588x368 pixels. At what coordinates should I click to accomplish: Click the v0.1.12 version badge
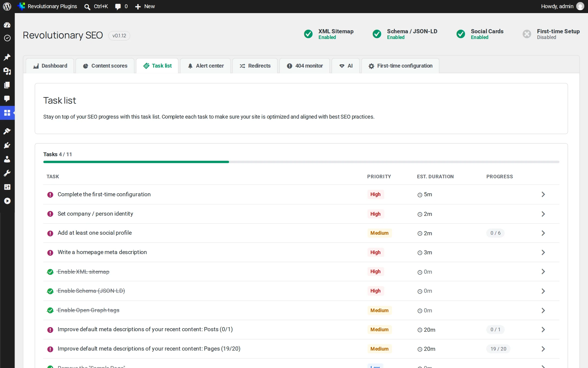click(x=119, y=36)
